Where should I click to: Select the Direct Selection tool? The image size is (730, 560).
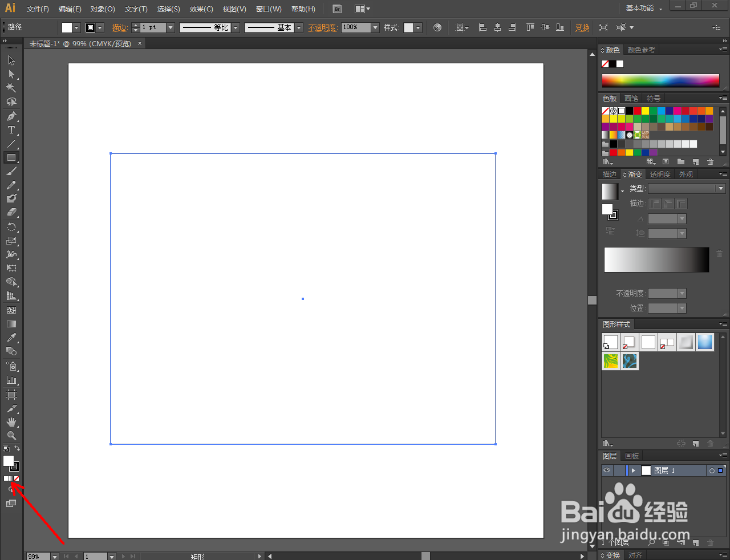click(11, 74)
